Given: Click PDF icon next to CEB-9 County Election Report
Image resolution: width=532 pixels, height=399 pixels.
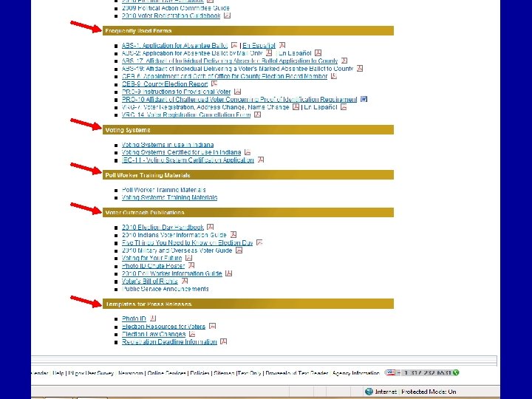Looking at the screenshot, I should pyautogui.click(x=214, y=83).
